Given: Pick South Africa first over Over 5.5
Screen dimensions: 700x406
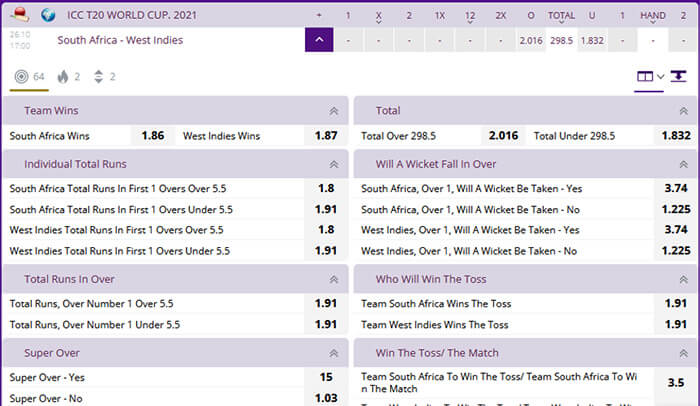Looking at the screenshot, I should coord(326,188).
